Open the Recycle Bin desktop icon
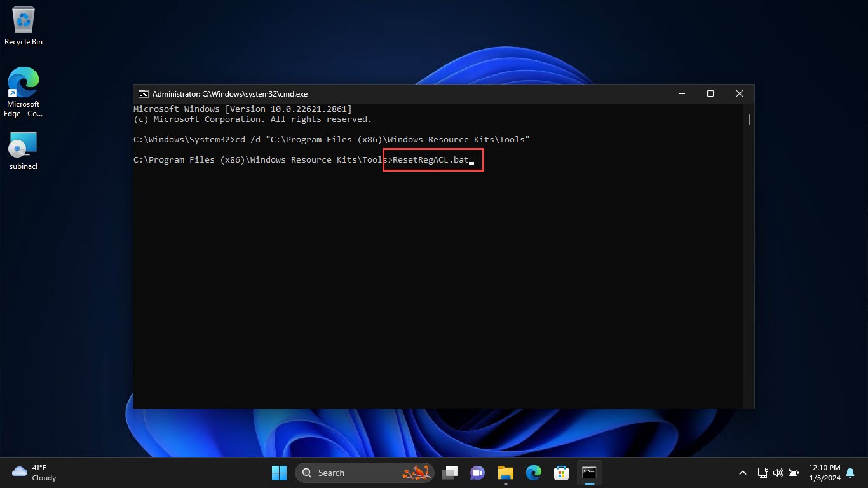The image size is (868, 488). pyautogui.click(x=24, y=27)
